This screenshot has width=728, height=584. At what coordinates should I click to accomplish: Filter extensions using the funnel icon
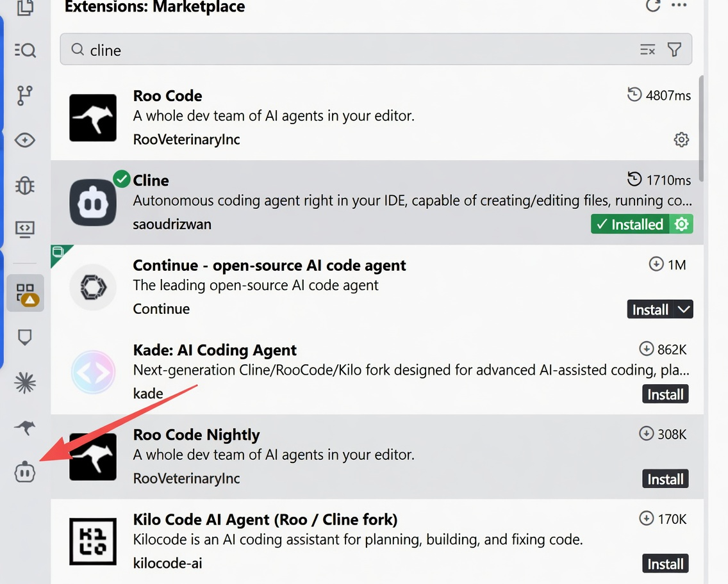coord(674,50)
